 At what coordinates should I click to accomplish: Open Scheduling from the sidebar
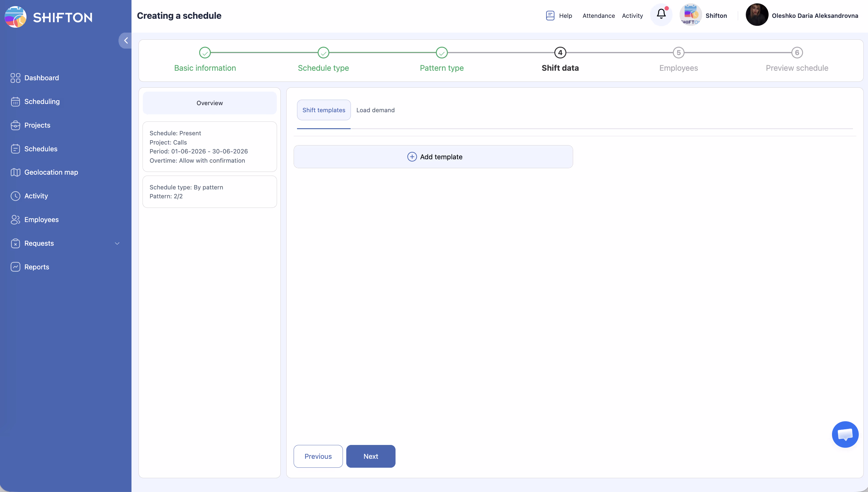point(42,101)
